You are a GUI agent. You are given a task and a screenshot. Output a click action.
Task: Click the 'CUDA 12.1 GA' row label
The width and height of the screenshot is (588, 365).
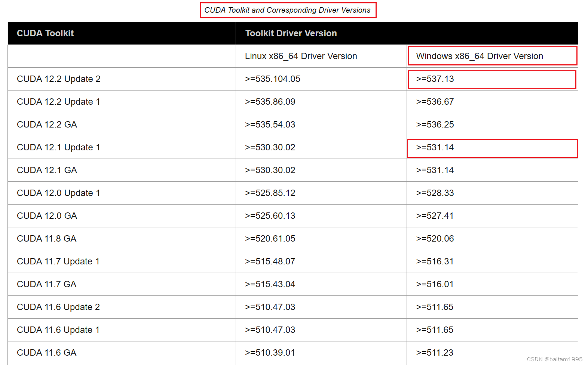(47, 170)
